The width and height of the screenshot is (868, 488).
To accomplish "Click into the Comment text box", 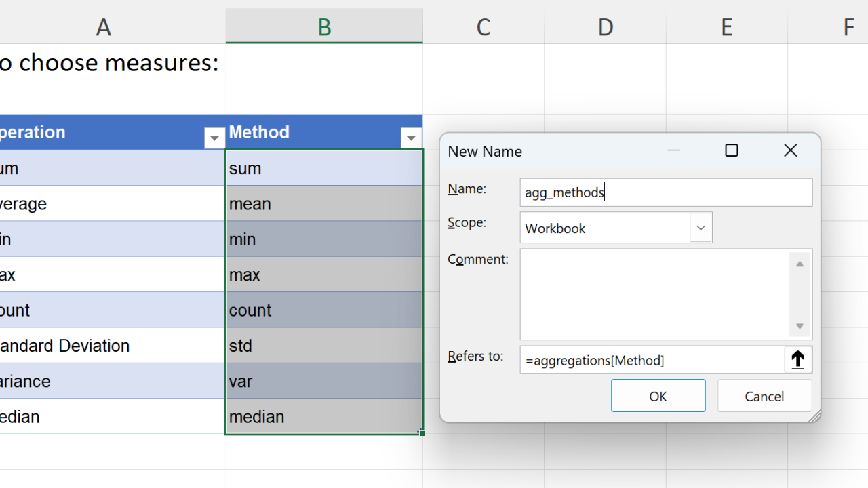I will [x=654, y=294].
